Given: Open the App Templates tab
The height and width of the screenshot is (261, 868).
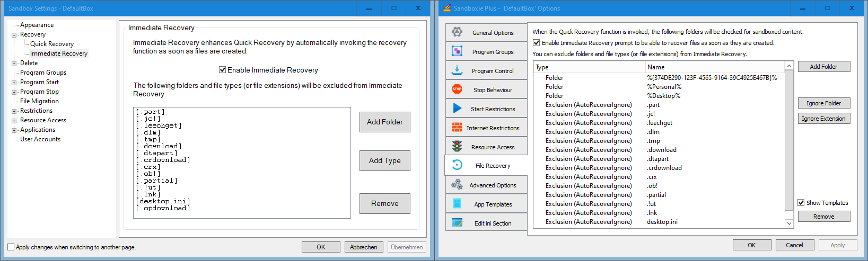Looking at the screenshot, I should point(486,204).
